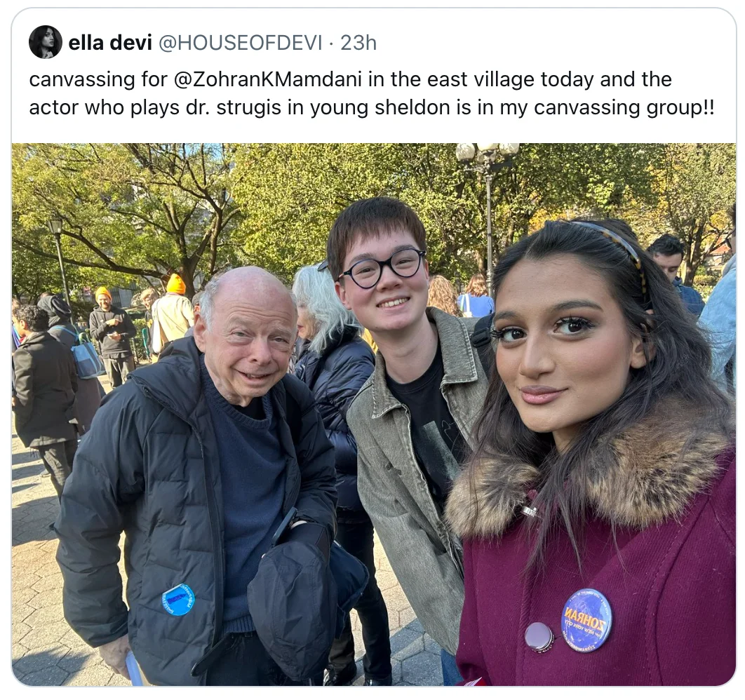
Task: Click the orange beanie above the tan jacket
Action: pyautogui.click(x=175, y=283)
